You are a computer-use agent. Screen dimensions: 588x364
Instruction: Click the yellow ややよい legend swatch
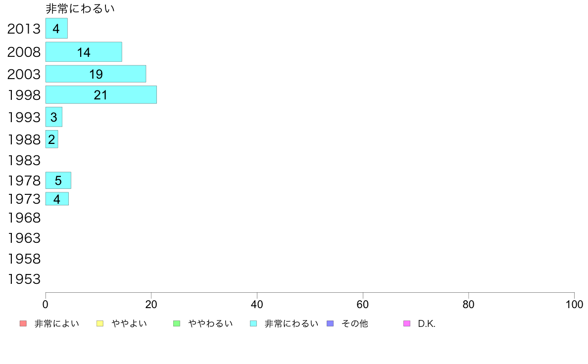point(100,323)
